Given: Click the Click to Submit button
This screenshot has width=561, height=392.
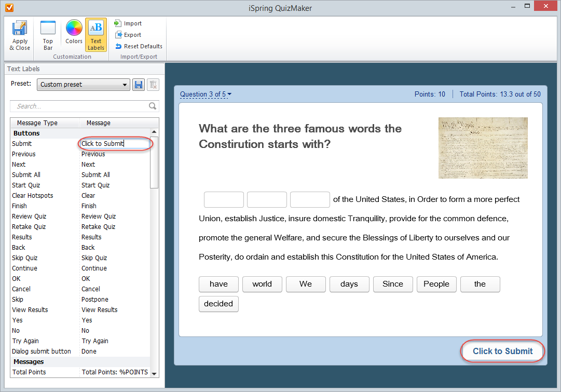Looking at the screenshot, I should click(x=502, y=351).
